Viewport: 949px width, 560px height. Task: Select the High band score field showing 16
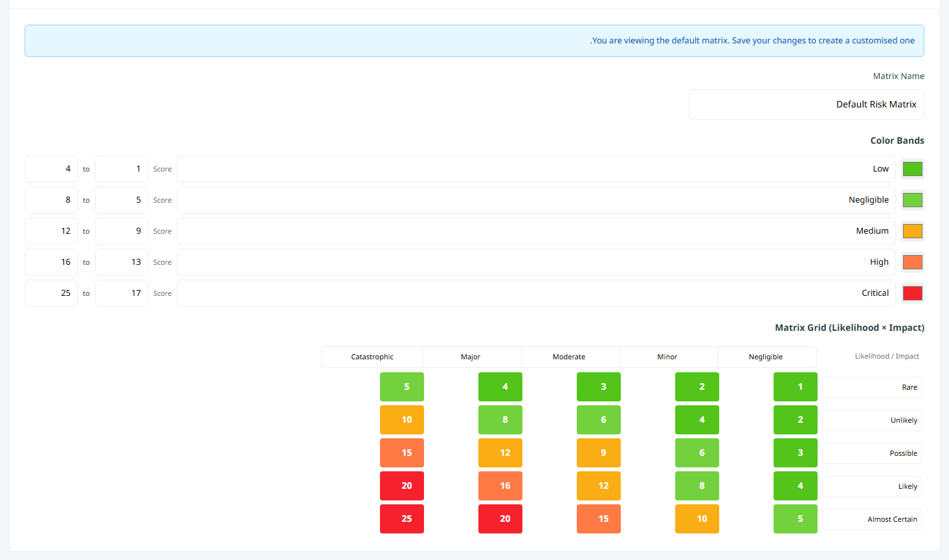tap(51, 262)
